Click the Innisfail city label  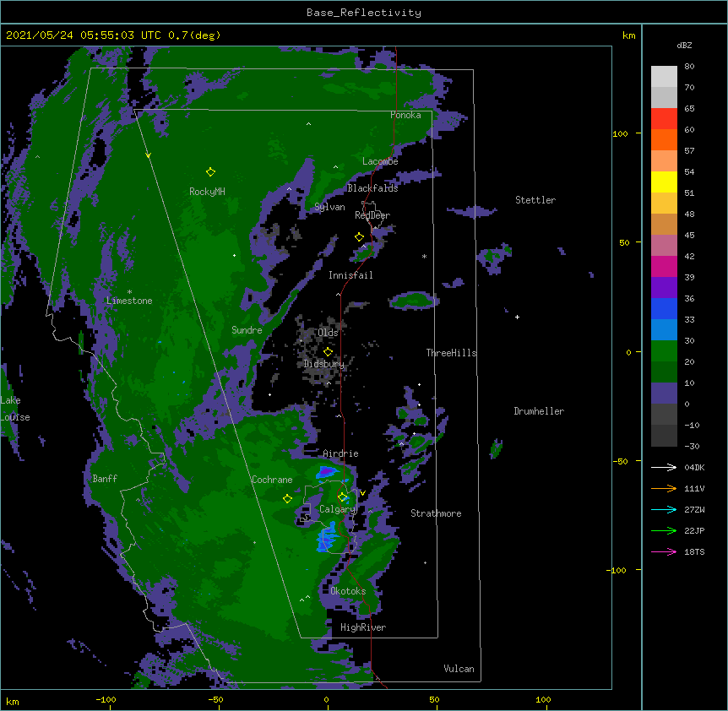[x=350, y=275]
